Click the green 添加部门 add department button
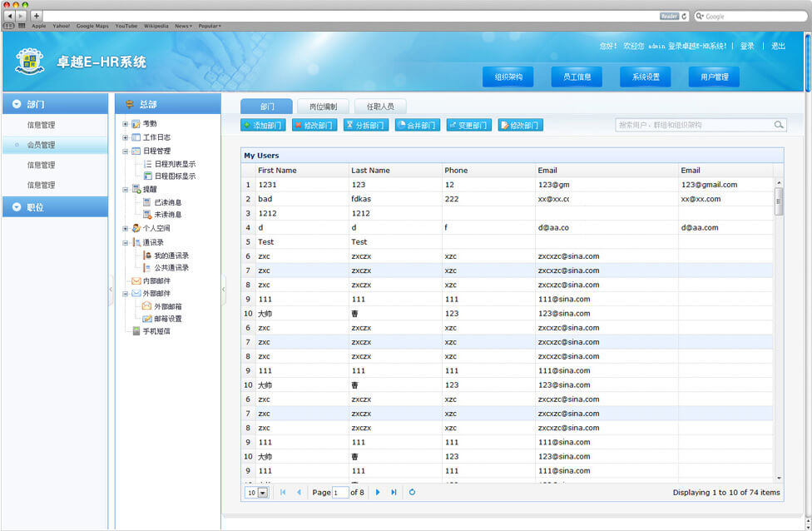The image size is (812, 531). (x=263, y=126)
